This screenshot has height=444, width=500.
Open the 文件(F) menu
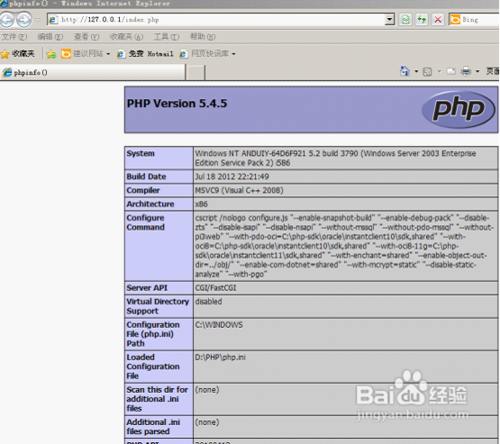coord(14,37)
